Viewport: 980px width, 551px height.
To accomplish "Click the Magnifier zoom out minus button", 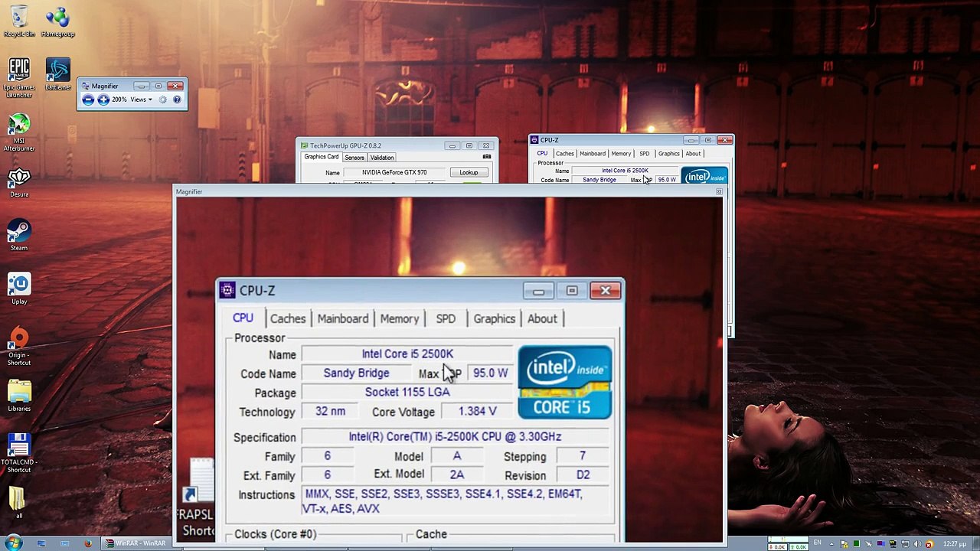I will click(x=88, y=99).
